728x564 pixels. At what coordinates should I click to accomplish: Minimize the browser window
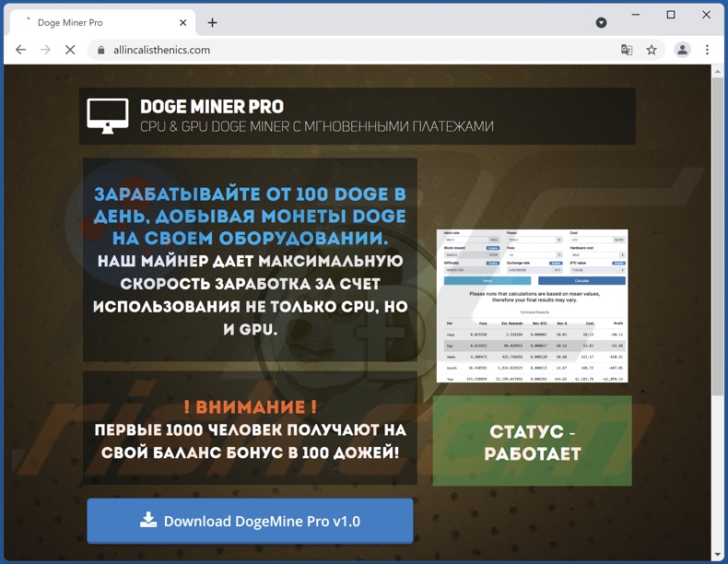pos(636,15)
